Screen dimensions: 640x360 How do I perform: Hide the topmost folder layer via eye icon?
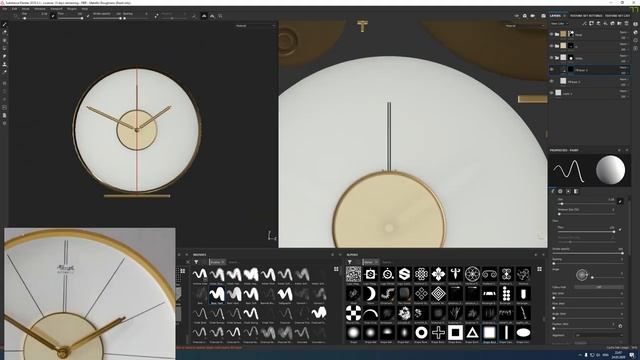pyautogui.click(x=551, y=34)
